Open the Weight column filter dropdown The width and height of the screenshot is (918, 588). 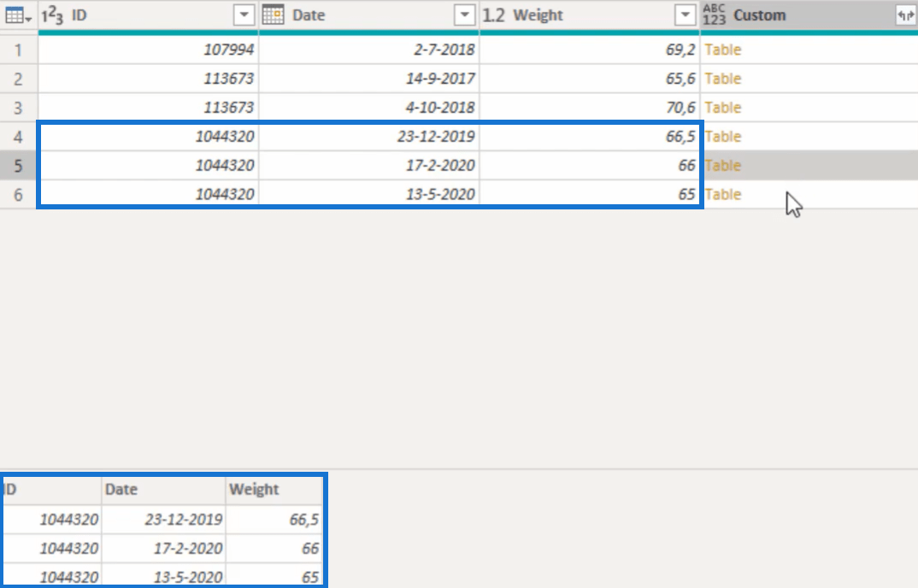tap(685, 15)
